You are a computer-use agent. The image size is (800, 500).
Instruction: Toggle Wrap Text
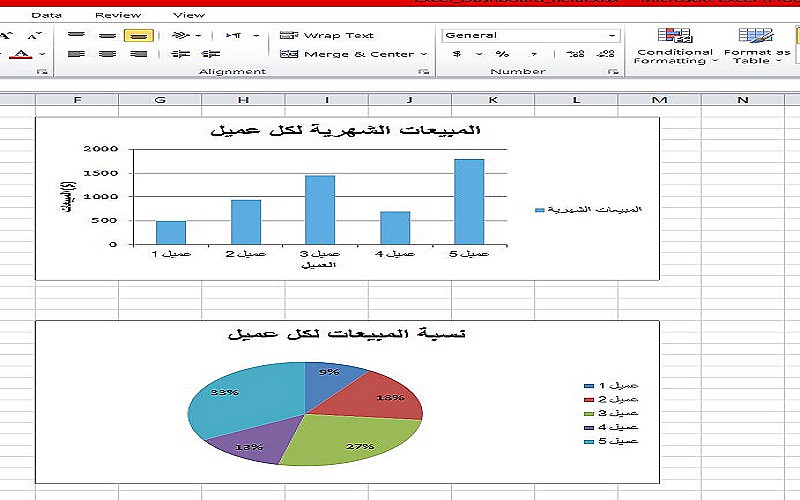[x=327, y=35]
